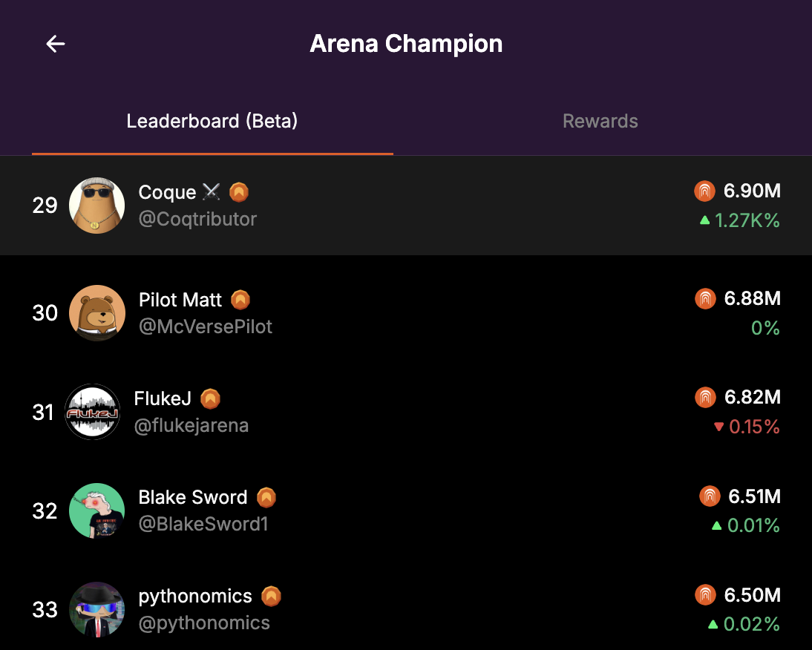Click the orange badge next to Coque
812x650 pixels.
pyautogui.click(x=239, y=192)
